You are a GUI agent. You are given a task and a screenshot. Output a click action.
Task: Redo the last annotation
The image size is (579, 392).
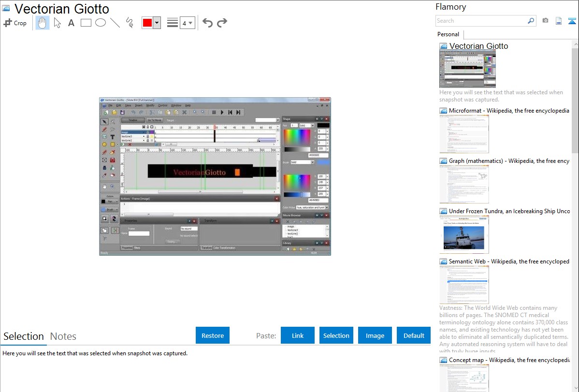pos(222,23)
